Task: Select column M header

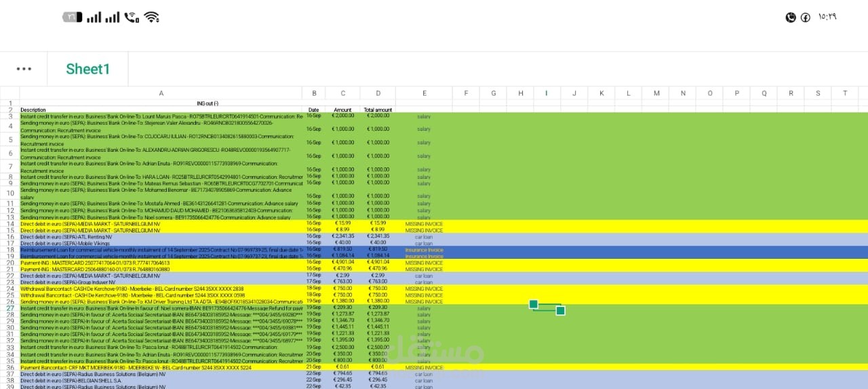Action: click(x=656, y=93)
